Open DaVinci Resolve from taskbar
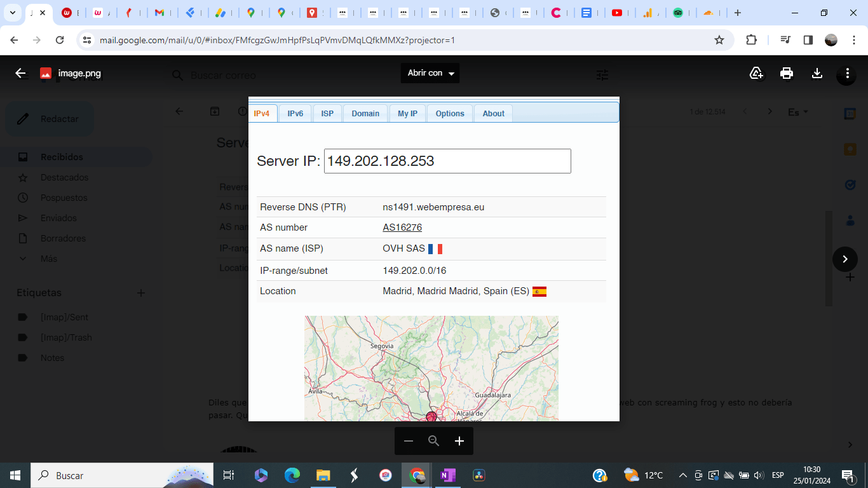868x488 pixels. 479,475
